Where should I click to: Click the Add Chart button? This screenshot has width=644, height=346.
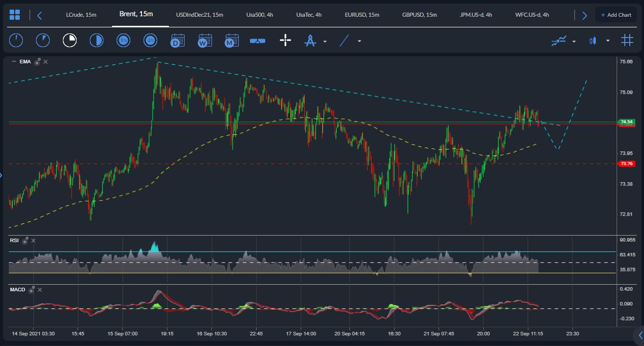616,15
